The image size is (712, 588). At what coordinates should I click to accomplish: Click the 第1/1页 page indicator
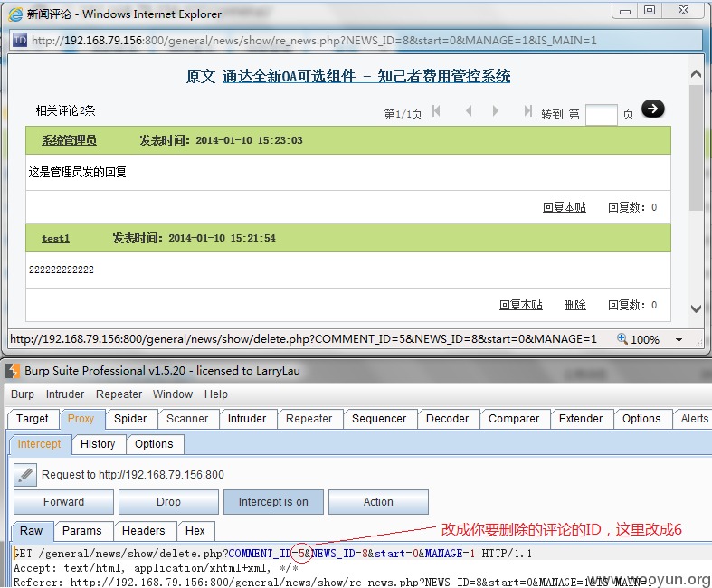(403, 114)
